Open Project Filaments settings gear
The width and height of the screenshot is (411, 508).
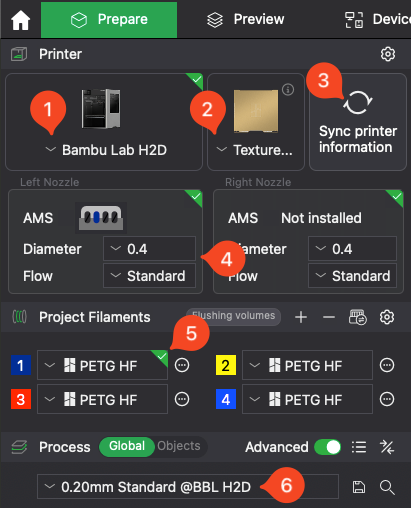tap(387, 317)
